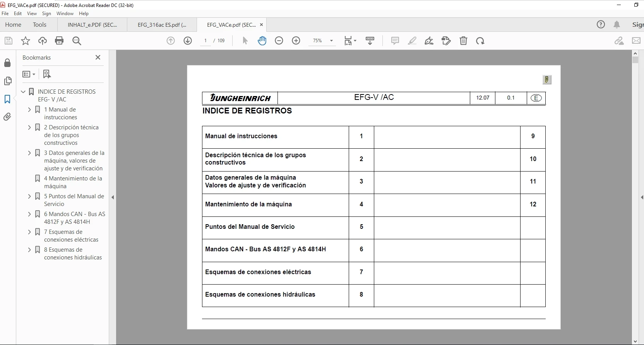Expand the '1 Manual de instrucciones' bookmark
The height and width of the screenshot is (345, 644).
[x=29, y=110]
